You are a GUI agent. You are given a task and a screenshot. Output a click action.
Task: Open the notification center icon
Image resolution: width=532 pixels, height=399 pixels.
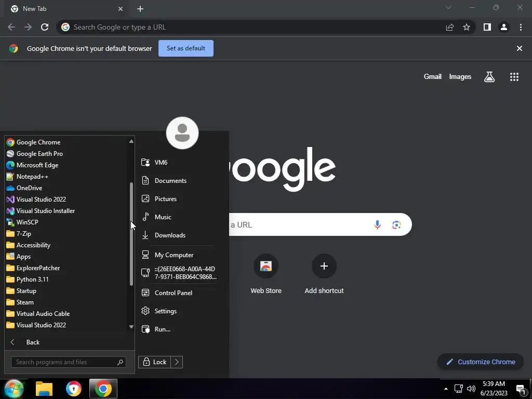tap(521, 389)
